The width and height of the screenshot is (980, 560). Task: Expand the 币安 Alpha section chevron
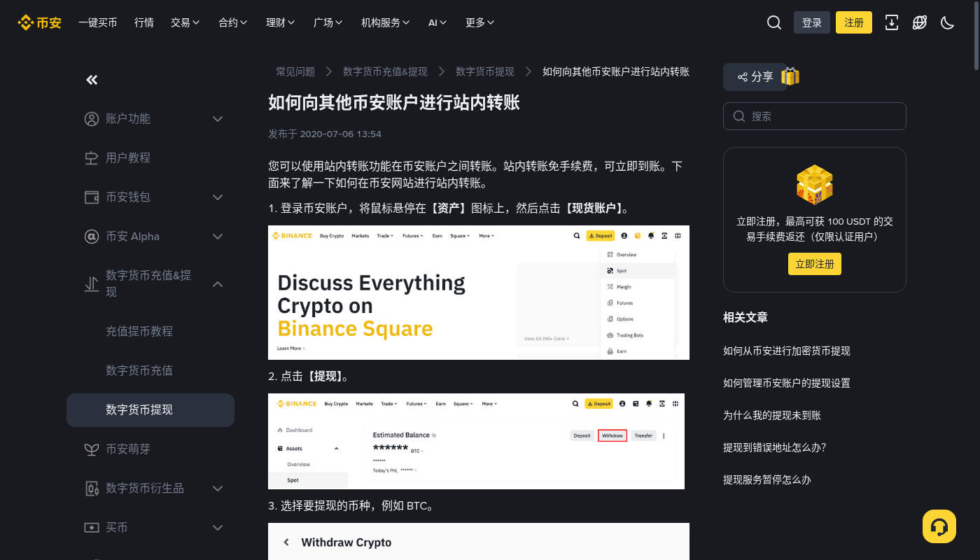[x=218, y=237]
